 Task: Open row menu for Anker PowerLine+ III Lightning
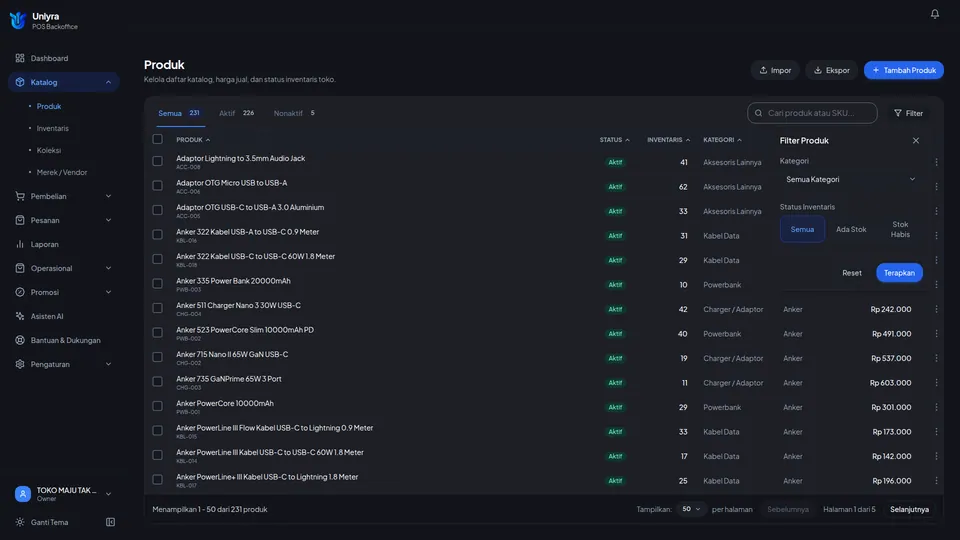936,481
